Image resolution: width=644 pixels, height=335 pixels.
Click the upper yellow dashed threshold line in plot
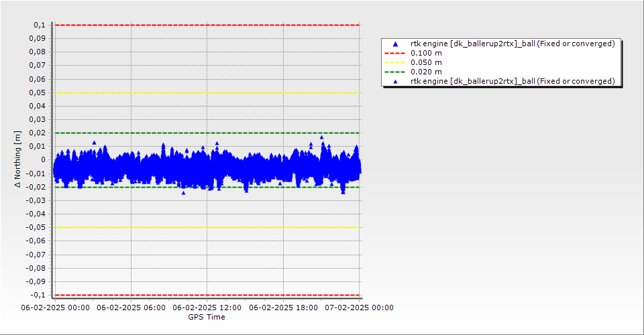(201, 92)
